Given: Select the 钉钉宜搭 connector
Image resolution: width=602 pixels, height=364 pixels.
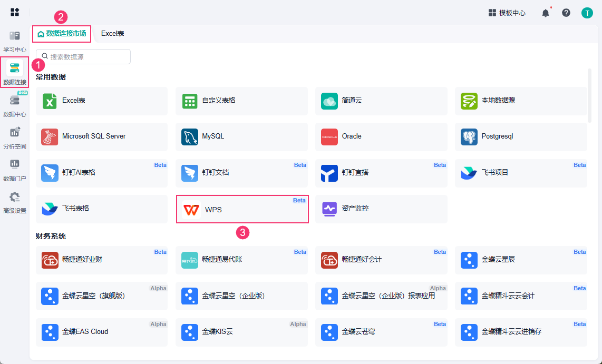Looking at the screenshot, I should pyautogui.click(x=381, y=173).
